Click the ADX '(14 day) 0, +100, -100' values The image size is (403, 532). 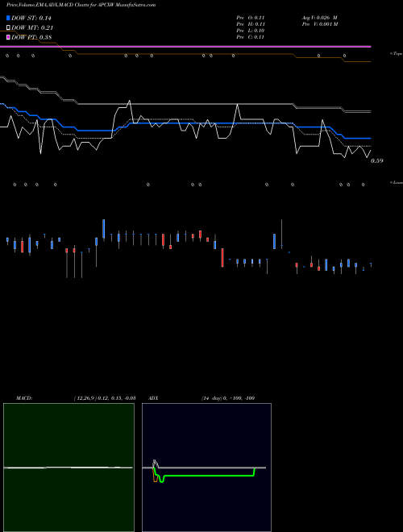pos(228,398)
